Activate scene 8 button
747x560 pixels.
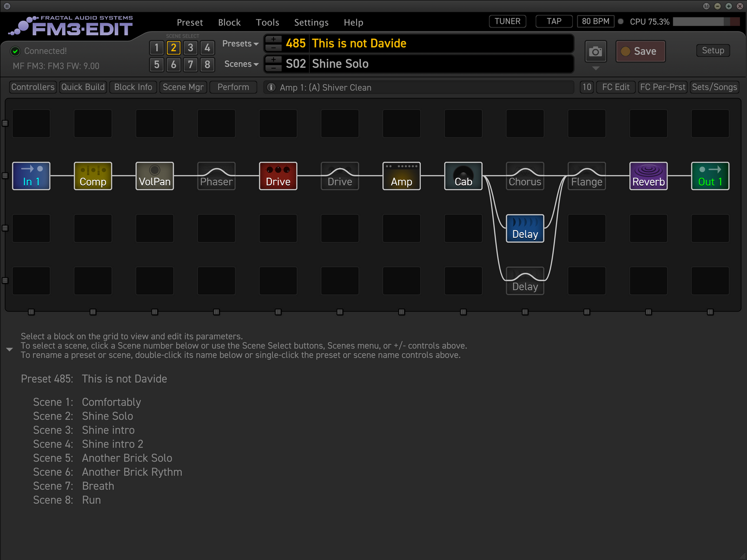tap(207, 65)
